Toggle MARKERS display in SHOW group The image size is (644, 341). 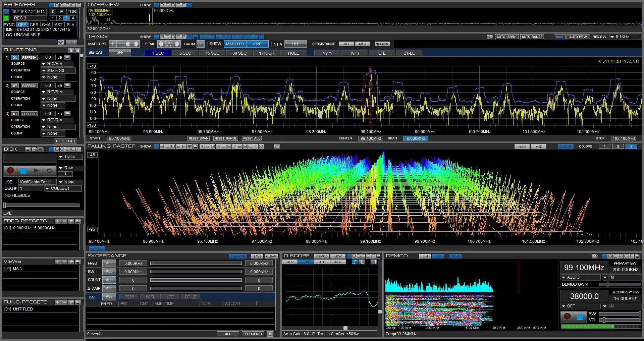pos(235,44)
